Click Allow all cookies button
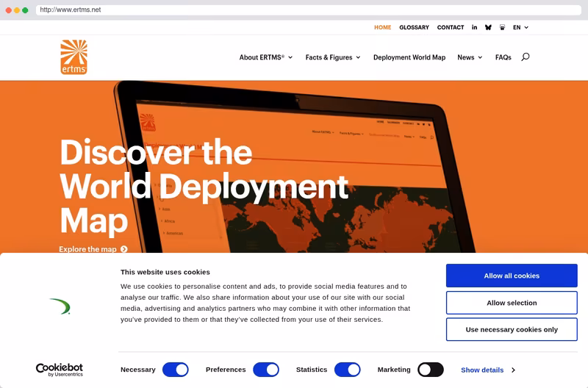The width and height of the screenshot is (588, 388). point(512,276)
